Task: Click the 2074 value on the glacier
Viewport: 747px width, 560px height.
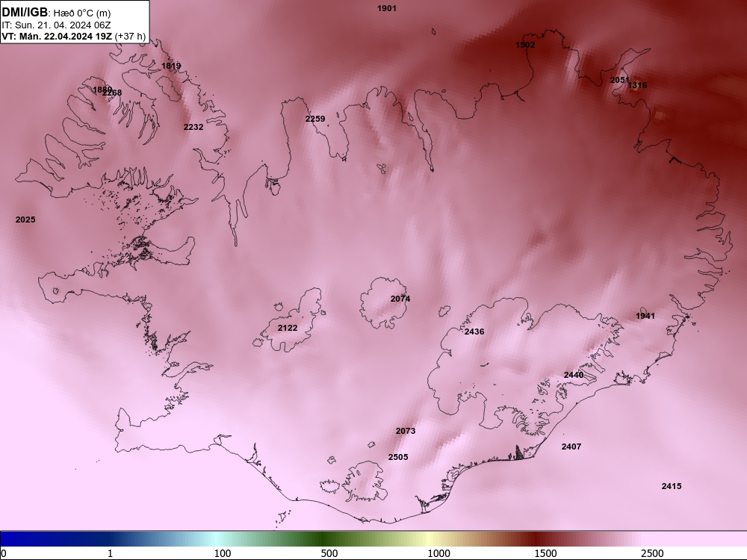Action: pos(400,299)
